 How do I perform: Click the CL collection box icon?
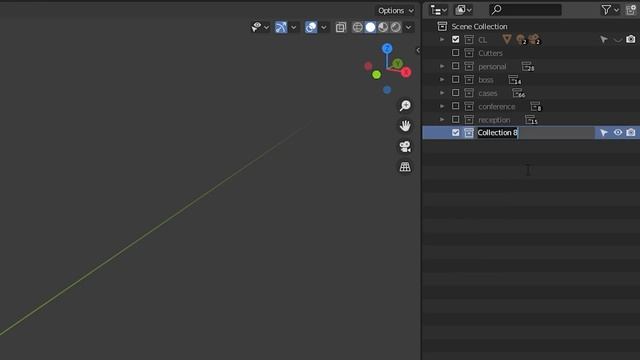click(469, 40)
